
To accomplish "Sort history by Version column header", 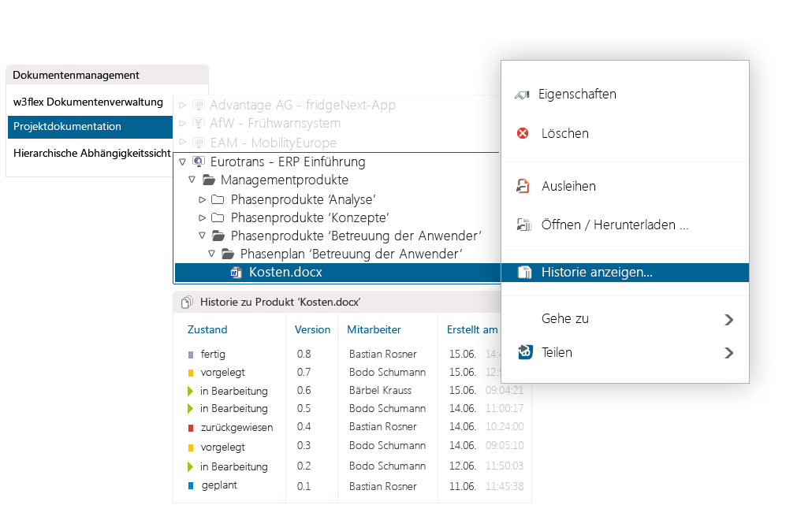I will pyautogui.click(x=312, y=330).
